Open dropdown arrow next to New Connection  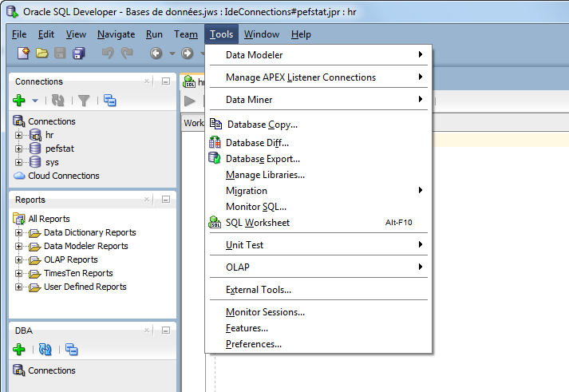[35, 101]
